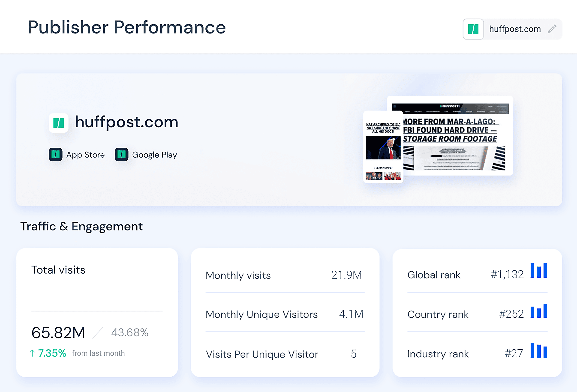Open the Google Play app icon
The width and height of the screenshot is (577, 392).
(122, 154)
